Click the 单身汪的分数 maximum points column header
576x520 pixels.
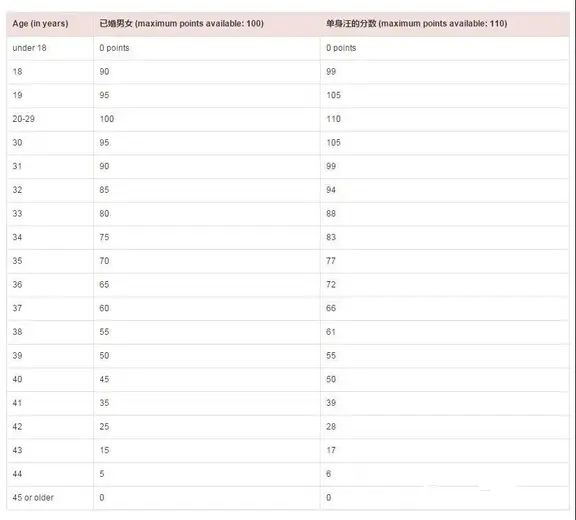point(417,24)
